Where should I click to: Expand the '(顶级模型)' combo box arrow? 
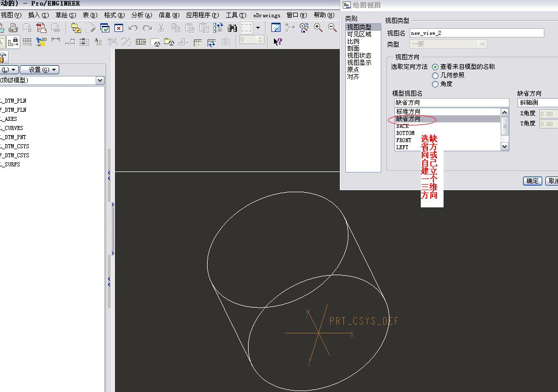pyautogui.click(x=100, y=80)
